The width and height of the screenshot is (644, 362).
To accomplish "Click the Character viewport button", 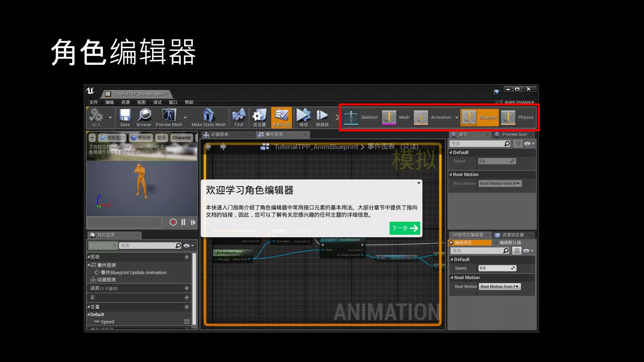I will (181, 138).
